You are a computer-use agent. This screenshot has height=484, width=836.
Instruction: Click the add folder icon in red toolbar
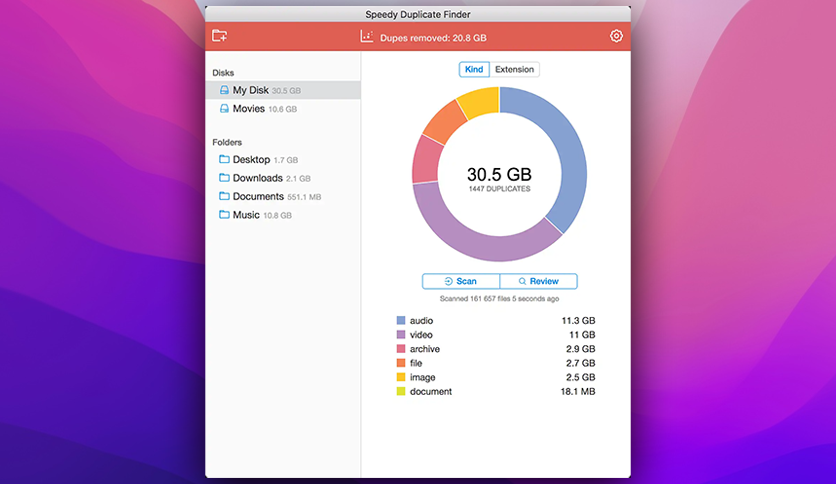219,36
